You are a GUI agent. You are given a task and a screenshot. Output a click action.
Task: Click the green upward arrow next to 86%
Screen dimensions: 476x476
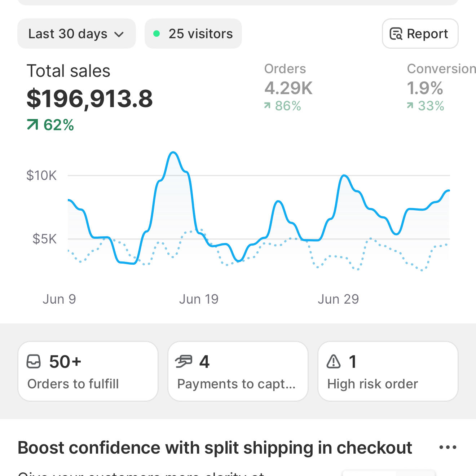(268, 105)
